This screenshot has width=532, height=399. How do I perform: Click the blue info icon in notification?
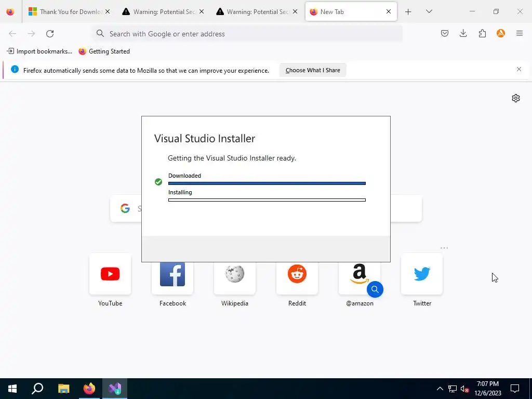point(15,69)
